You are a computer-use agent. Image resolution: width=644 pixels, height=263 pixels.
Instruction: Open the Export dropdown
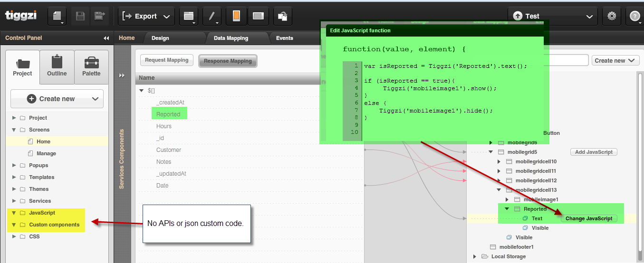146,16
